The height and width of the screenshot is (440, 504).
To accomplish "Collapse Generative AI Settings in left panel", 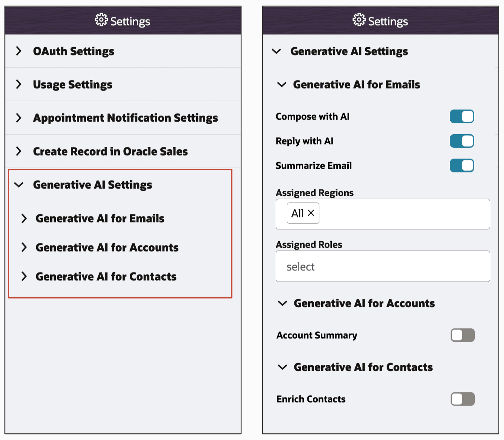I will [x=19, y=185].
